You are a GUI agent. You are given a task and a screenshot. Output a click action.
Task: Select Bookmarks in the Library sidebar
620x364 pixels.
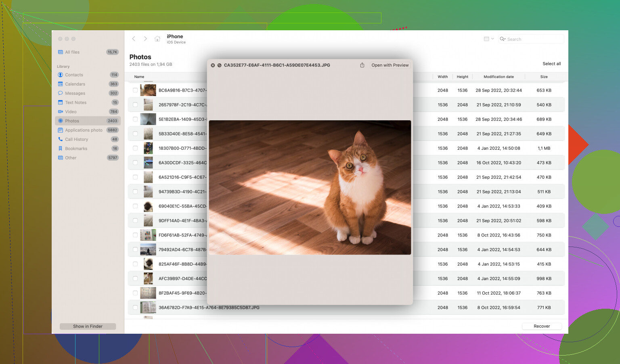point(76,149)
